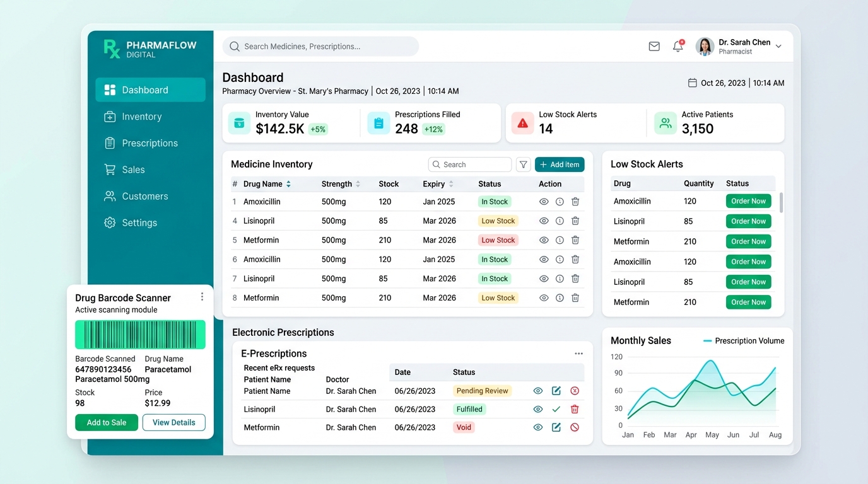Click the Low Stock Alerts scrollbar
868x484 pixels.
click(782, 203)
